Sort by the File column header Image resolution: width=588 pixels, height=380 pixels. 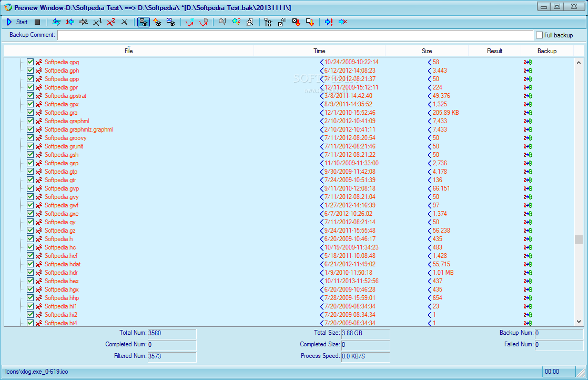pyautogui.click(x=129, y=51)
